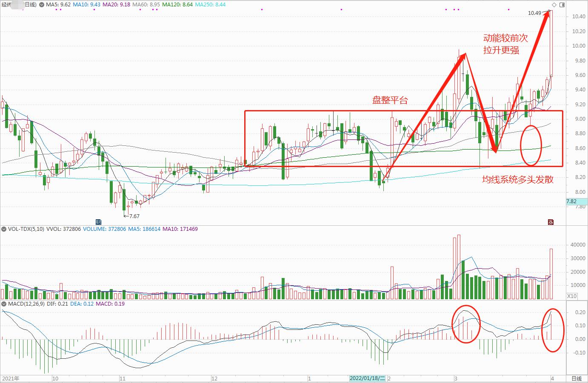
Task: Click the MACD(12,26,9) indicator name
Action: pos(26,304)
